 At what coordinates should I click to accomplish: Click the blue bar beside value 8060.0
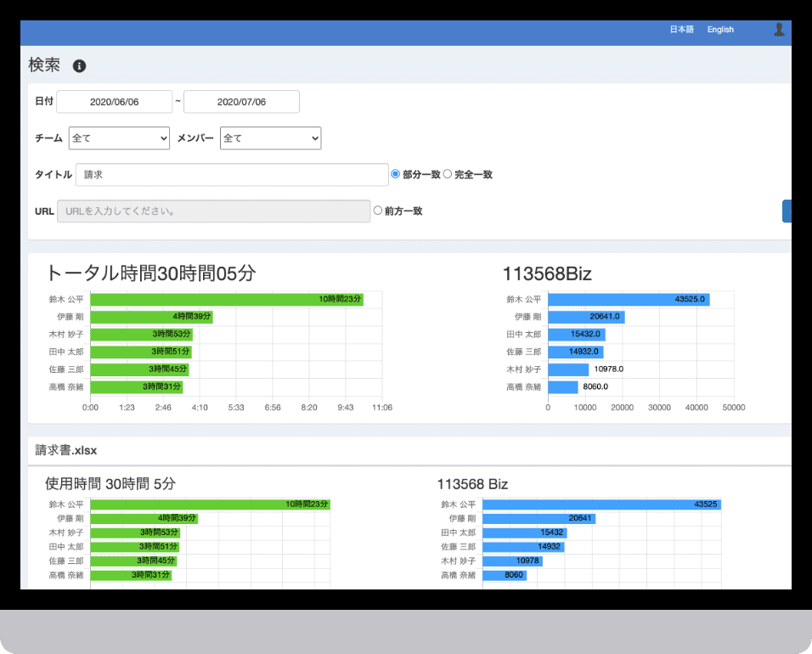point(563,387)
